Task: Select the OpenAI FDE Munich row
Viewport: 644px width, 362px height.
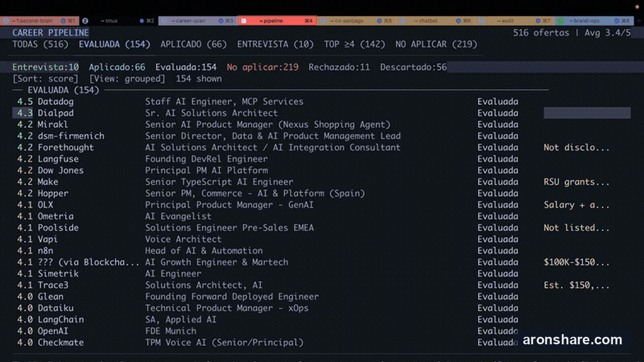Action: click(322, 331)
